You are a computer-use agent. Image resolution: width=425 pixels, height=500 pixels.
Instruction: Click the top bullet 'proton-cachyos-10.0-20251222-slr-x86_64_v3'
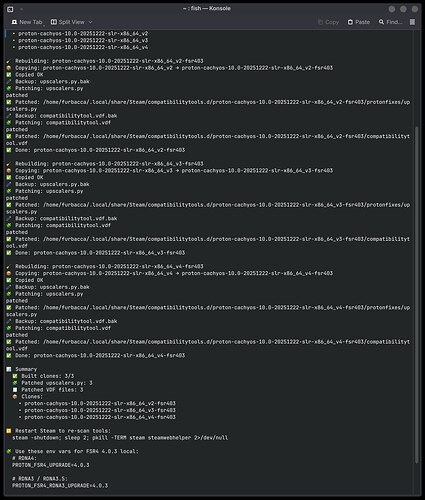(80, 40)
